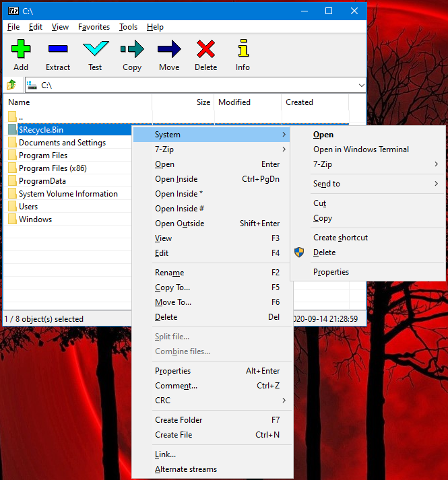Expand the CRC submenu arrow
Screen dimensions: 448x480
click(x=284, y=400)
